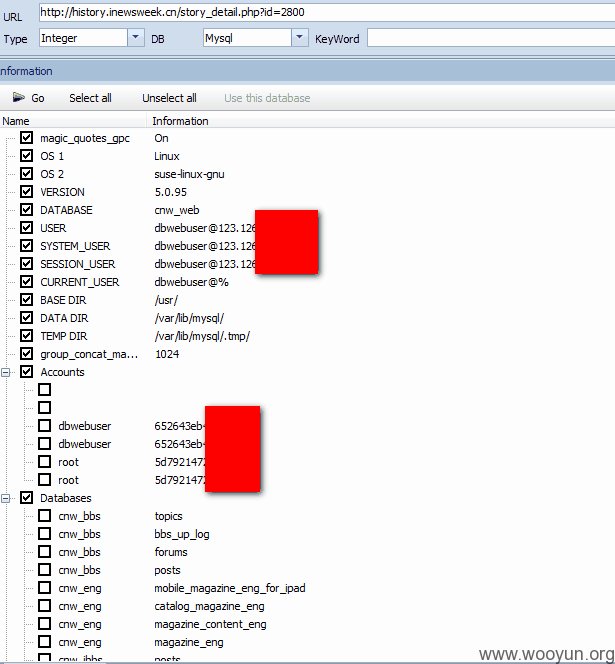Collapse the Databases tree node

(6, 498)
